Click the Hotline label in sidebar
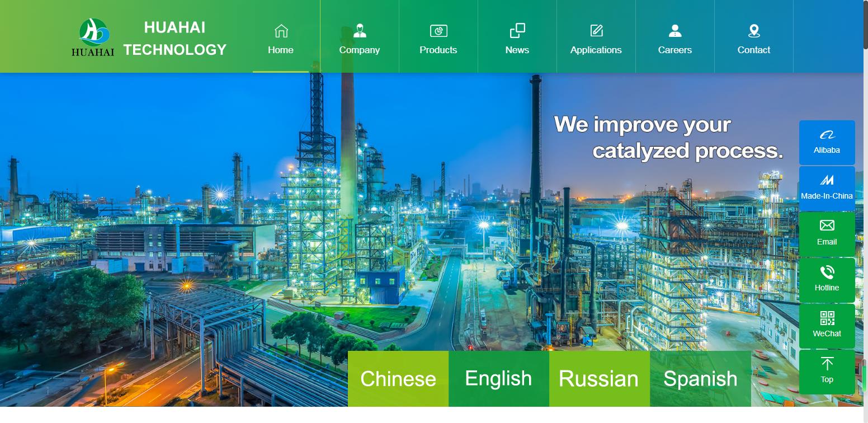The width and height of the screenshot is (868, 423). (827, 288)
